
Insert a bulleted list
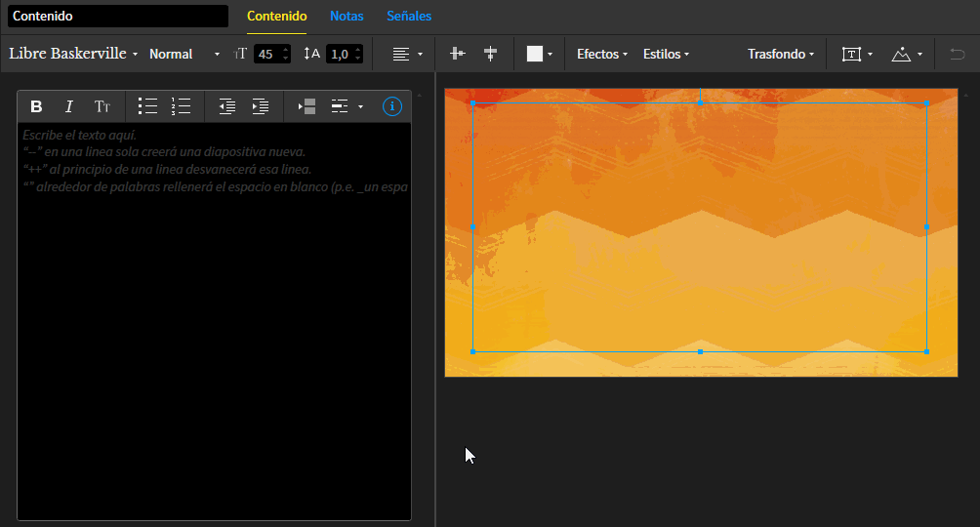(147, 106)
